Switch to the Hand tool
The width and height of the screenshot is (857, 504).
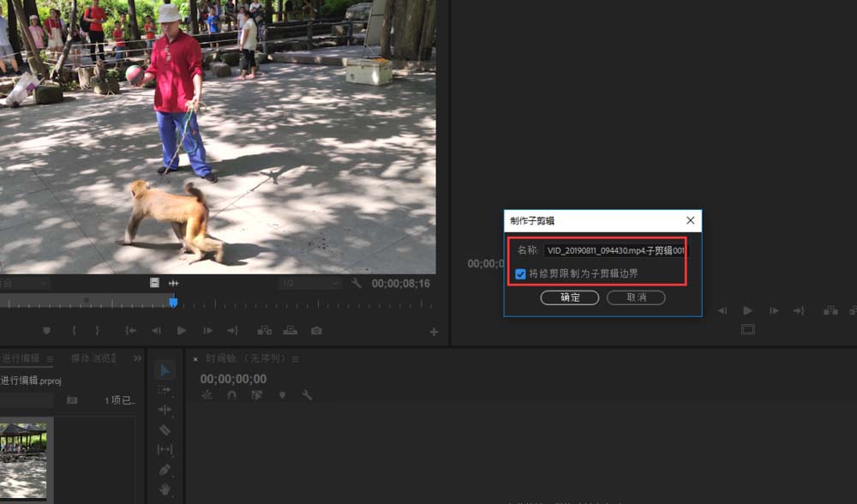[165, 489]
